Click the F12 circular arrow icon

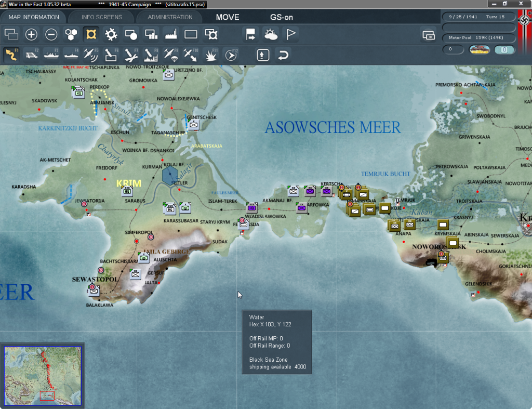(x=231, y=55)
